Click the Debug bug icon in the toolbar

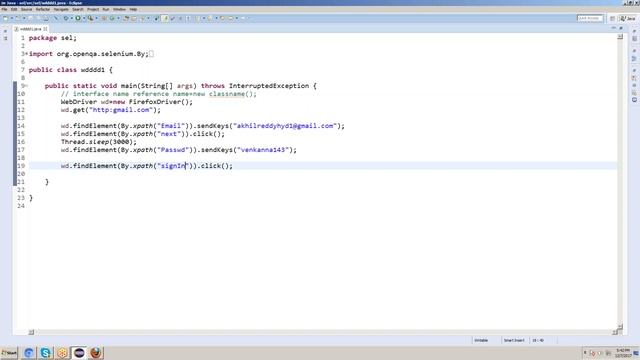tap(65, 18)
